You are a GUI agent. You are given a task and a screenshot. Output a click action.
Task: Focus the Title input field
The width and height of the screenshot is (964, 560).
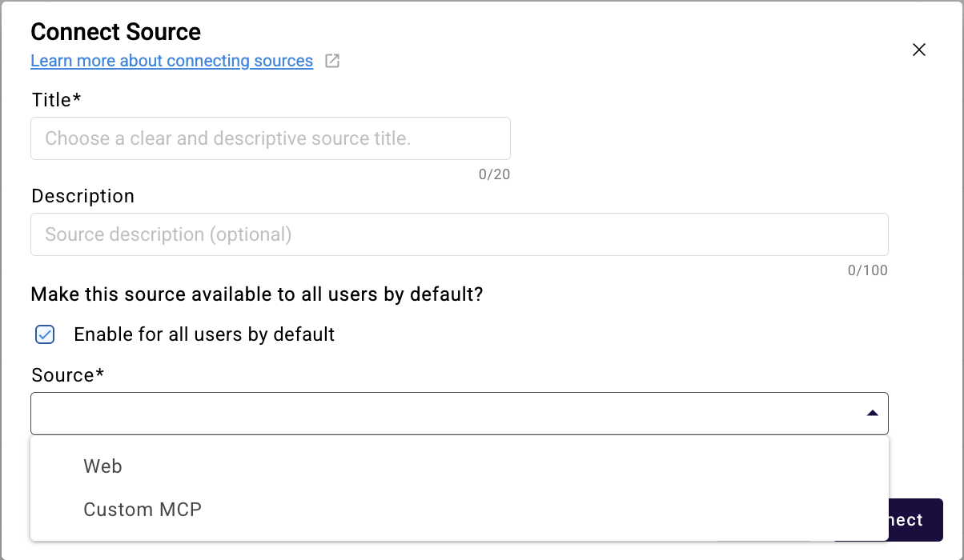coord(270,138)
